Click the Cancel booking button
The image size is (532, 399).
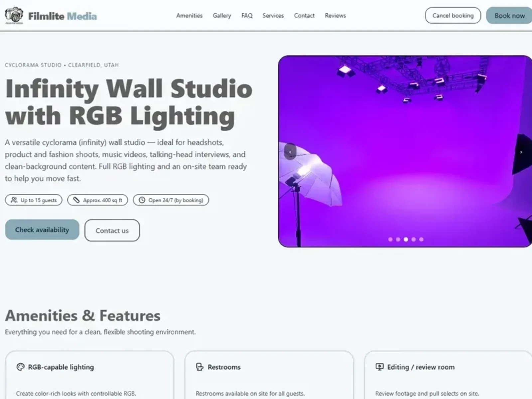pos(453,16)
